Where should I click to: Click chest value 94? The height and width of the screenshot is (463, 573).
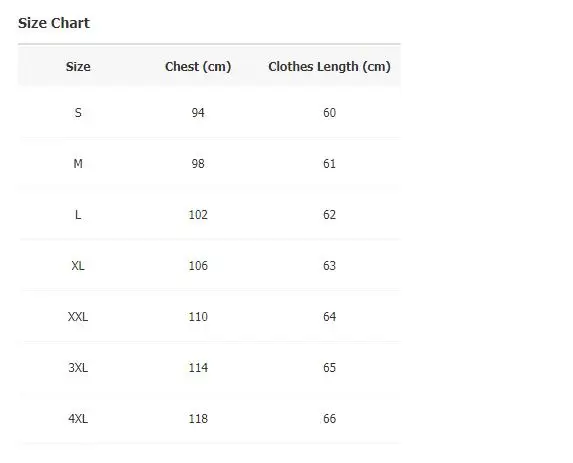(198, 113)
